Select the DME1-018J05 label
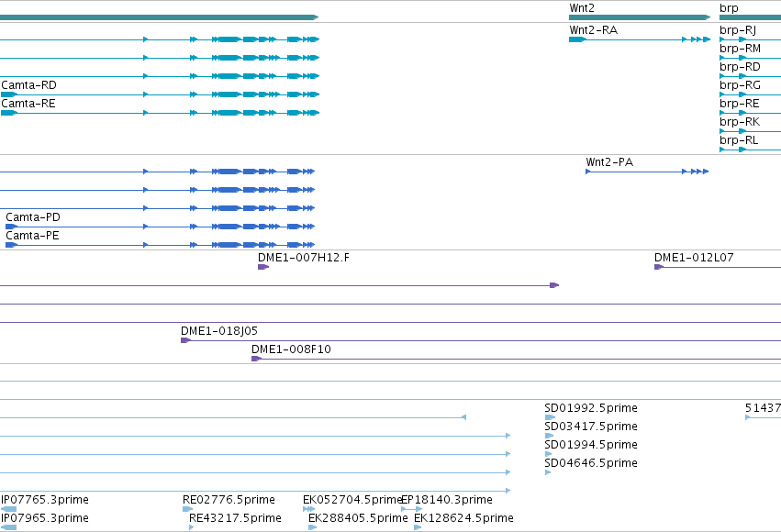This screenshot has height=532, width=781. 219,331
